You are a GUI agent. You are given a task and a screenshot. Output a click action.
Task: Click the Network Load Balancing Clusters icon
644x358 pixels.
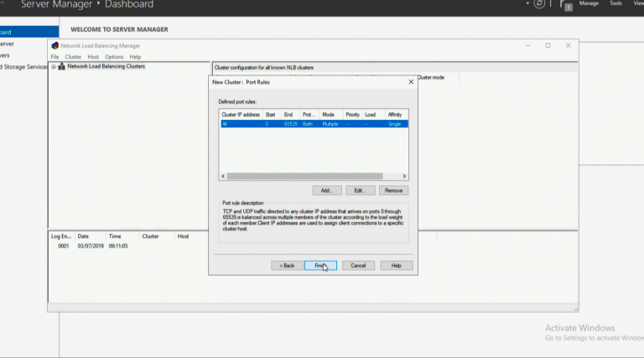[61, 66]
